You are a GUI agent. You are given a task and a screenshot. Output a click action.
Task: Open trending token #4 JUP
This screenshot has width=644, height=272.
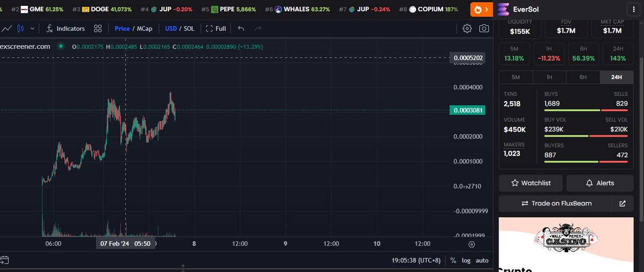pyautogui.click(x=166, y=10)
